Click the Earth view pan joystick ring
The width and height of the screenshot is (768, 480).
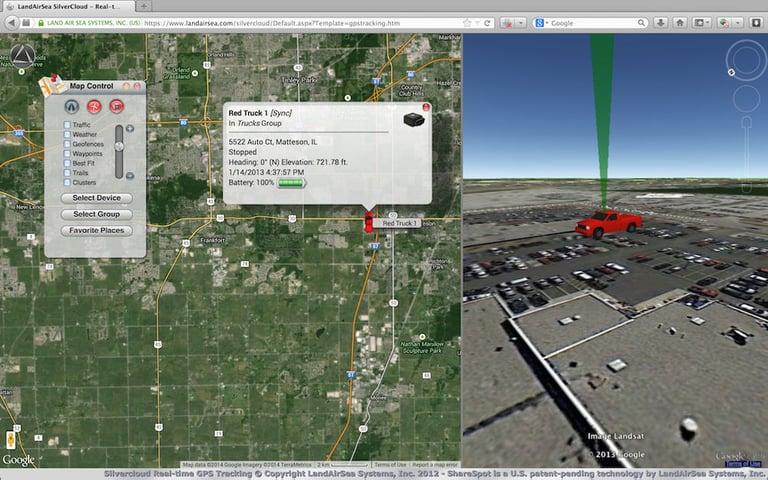click(x=746, y=98)
